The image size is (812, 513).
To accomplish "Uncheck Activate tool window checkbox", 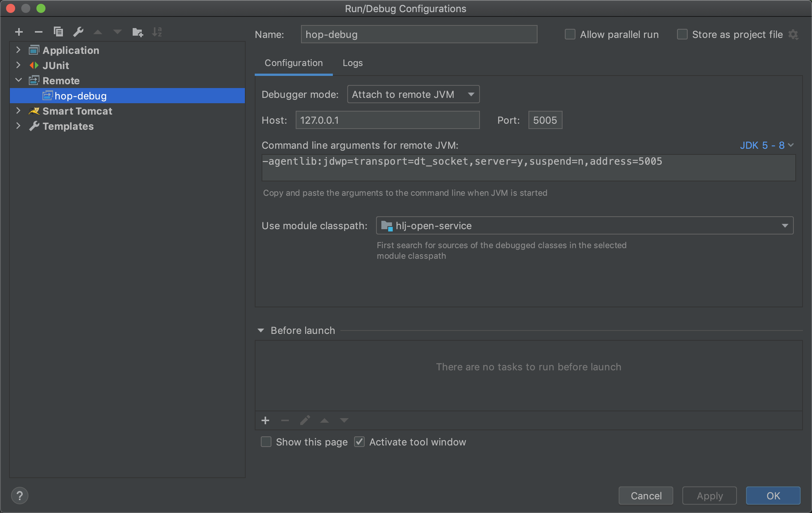I will click(x=359, y=442).
